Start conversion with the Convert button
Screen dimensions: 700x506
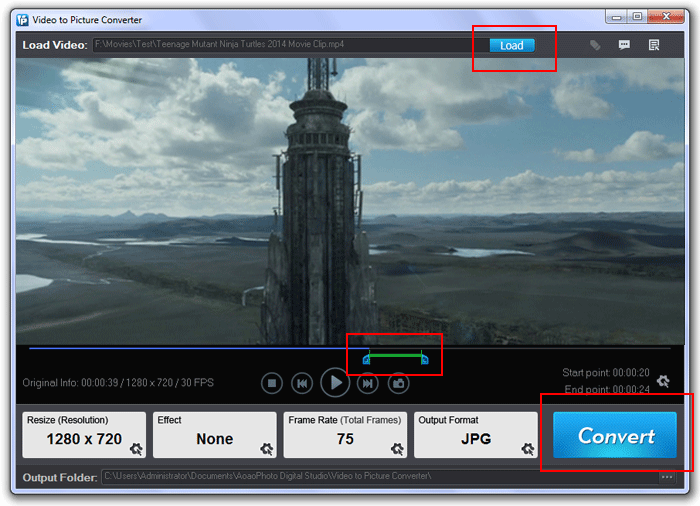pyautogui.click(x=615, y=435)
